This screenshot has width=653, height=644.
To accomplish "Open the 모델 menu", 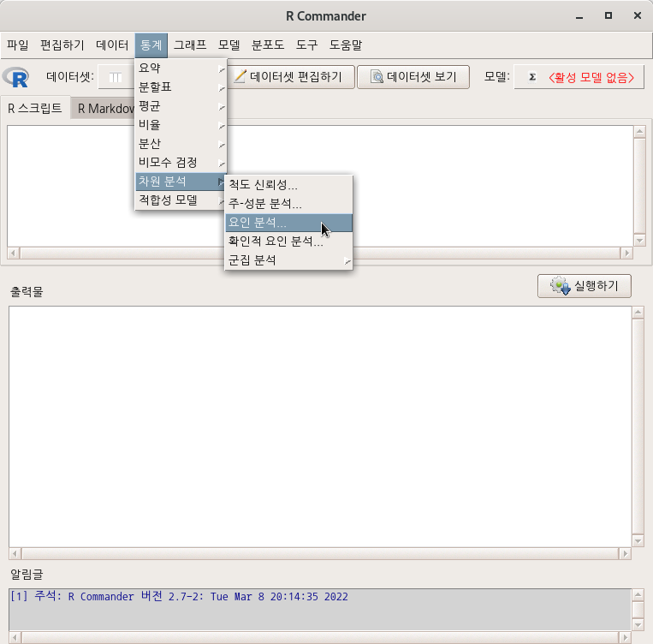I will (x=229, y=45).
